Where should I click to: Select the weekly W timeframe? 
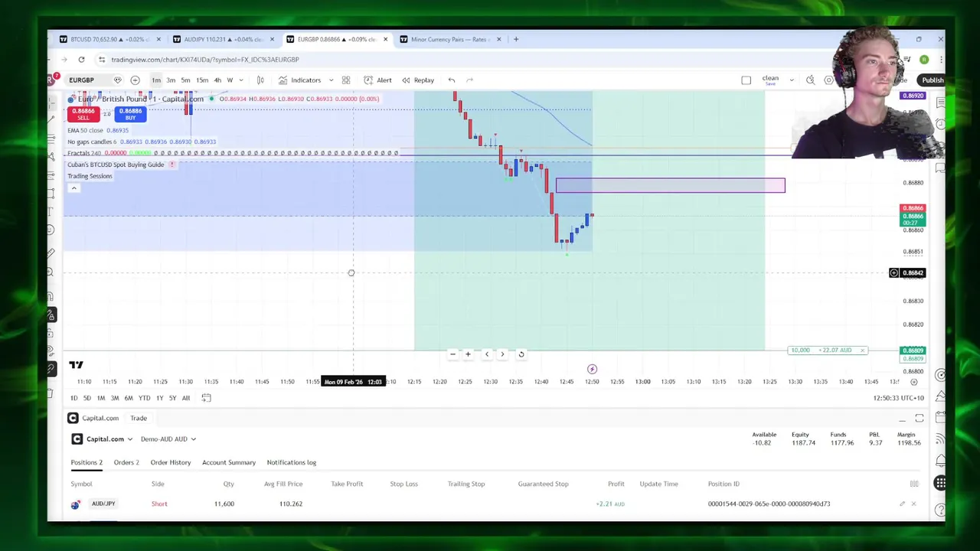click(x=230, y=80)
